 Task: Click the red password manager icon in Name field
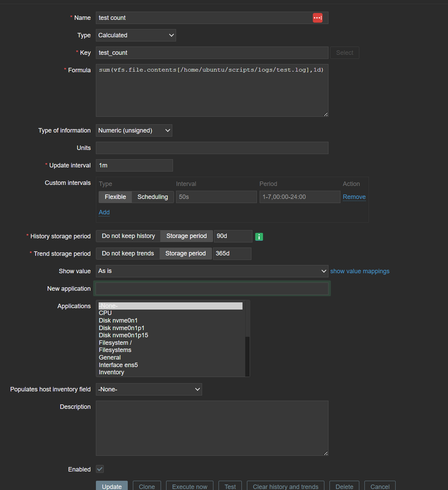(318, 18)
